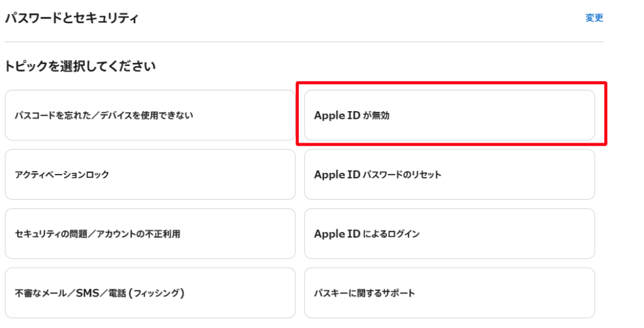Viewport: 644px width, 328px height.
Task: Open パスキーに関するサポート topic
Action: pos(449,293)
